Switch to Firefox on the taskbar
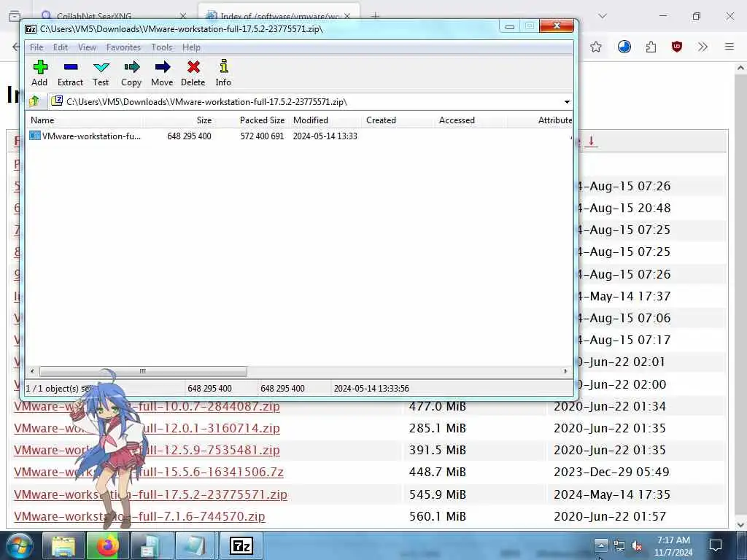 [x=108, y=545]
